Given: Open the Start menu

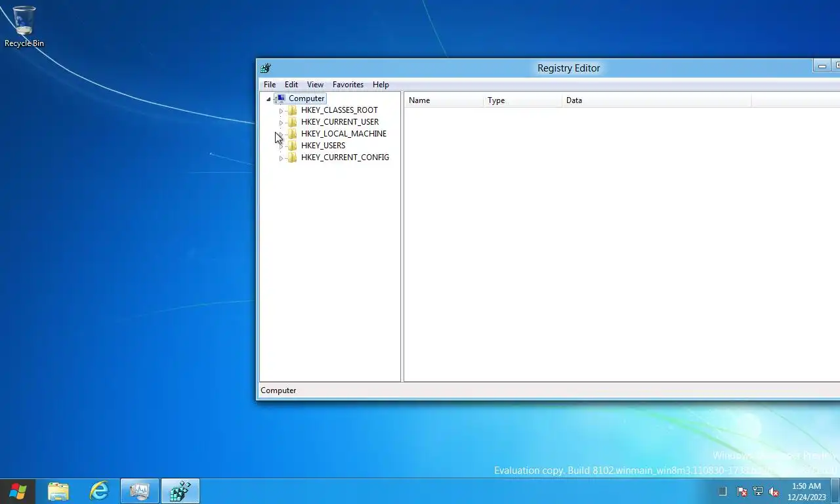Looking at the screenshot, I should [x=18, y=491].
